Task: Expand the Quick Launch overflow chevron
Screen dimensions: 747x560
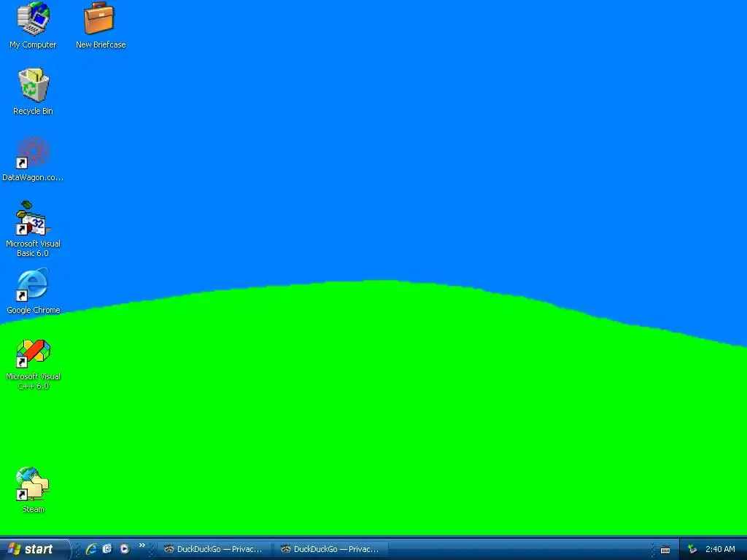Action: click(x=142, y=545)
